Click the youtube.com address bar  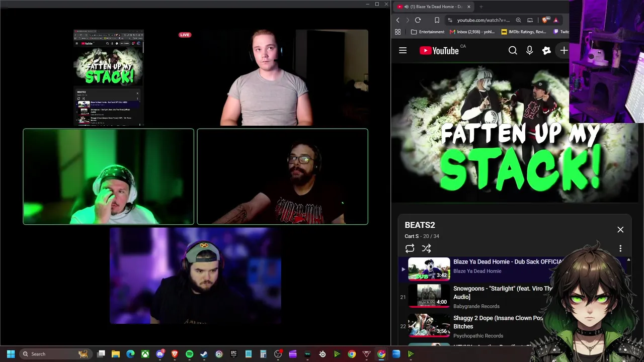[483, 20]
